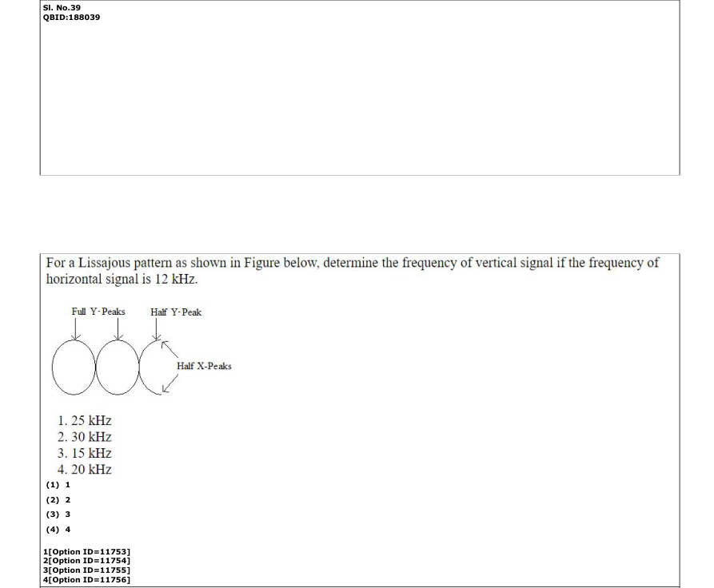Select answer option (4) 4
714x588 pixels.
pos(58,530)
